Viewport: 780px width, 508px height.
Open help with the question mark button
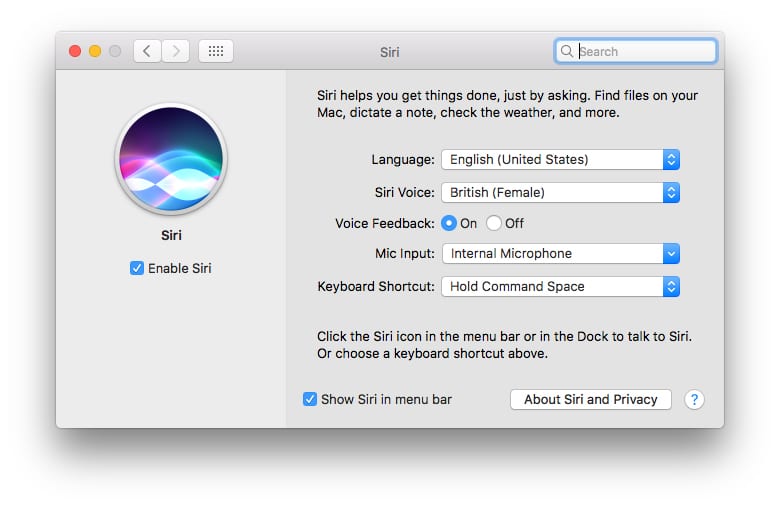tap(694, 399)
